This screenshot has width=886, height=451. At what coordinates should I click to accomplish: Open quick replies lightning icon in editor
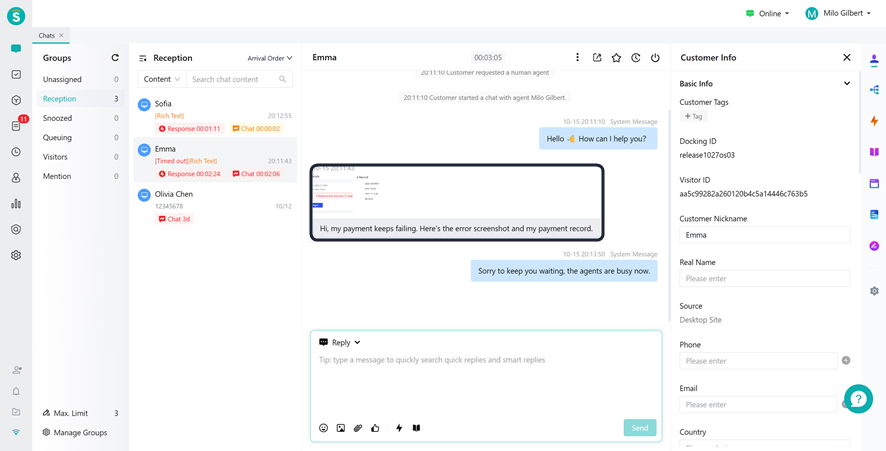coord(399,428)
